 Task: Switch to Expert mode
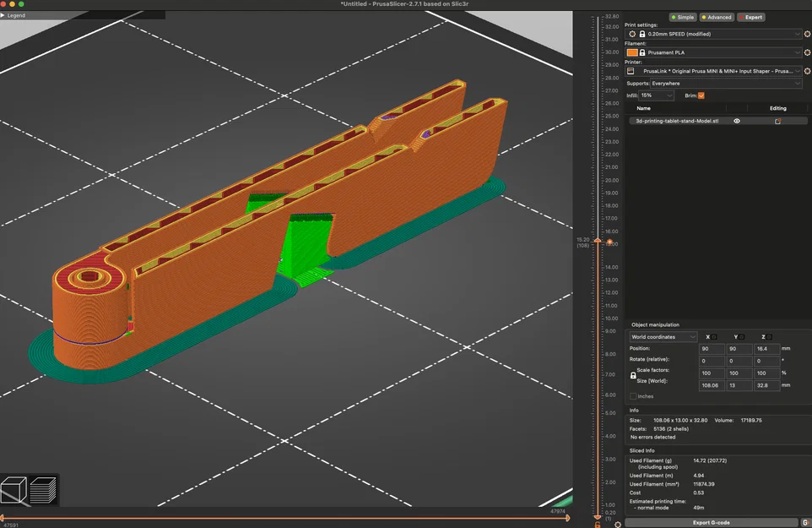(x=751, y=17)
